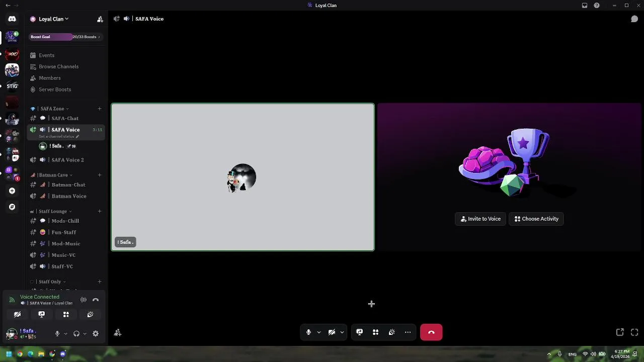Join the Staff-VC voice channel

click(x=66, y=266)
